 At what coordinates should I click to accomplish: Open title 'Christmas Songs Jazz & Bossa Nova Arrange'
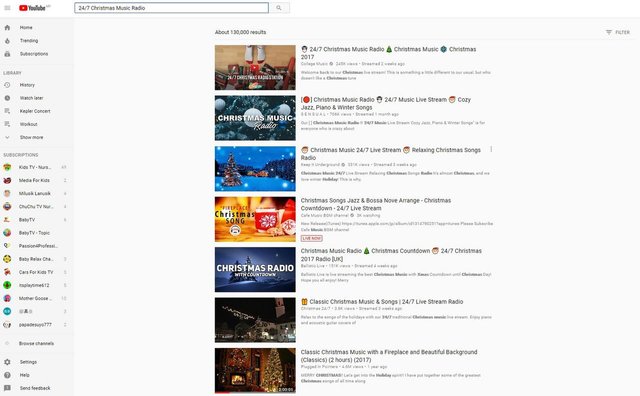coord(376,204)
